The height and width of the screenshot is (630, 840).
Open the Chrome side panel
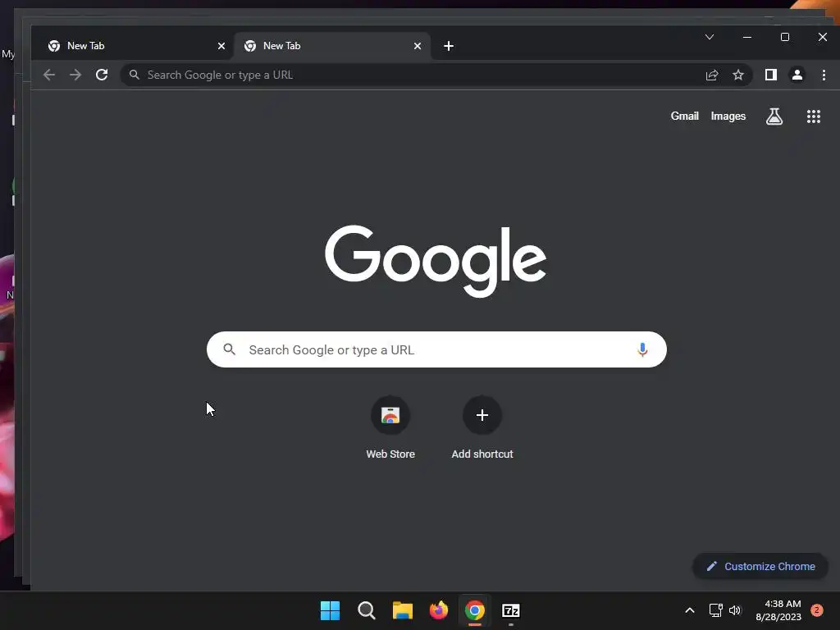pyautogui.click(x=771, y=75)
